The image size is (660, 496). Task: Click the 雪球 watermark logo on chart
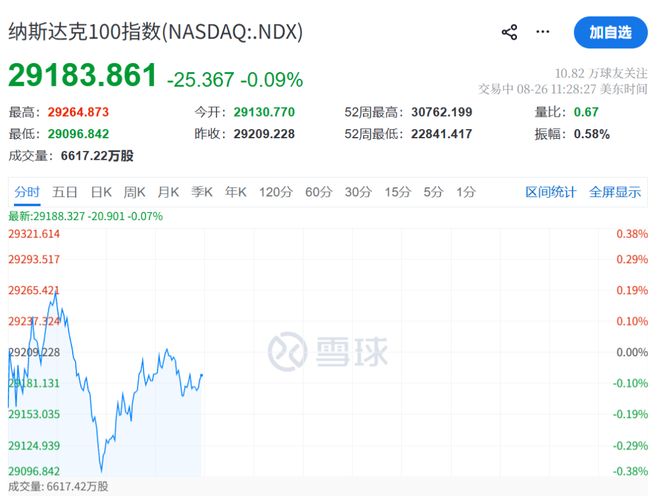click(x=328, y=352)
